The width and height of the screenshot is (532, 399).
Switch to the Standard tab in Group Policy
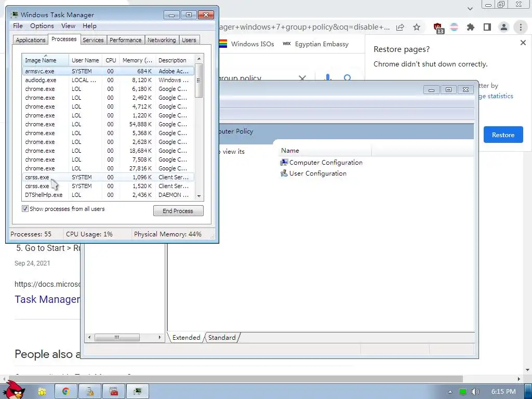(x=222, y=338)
